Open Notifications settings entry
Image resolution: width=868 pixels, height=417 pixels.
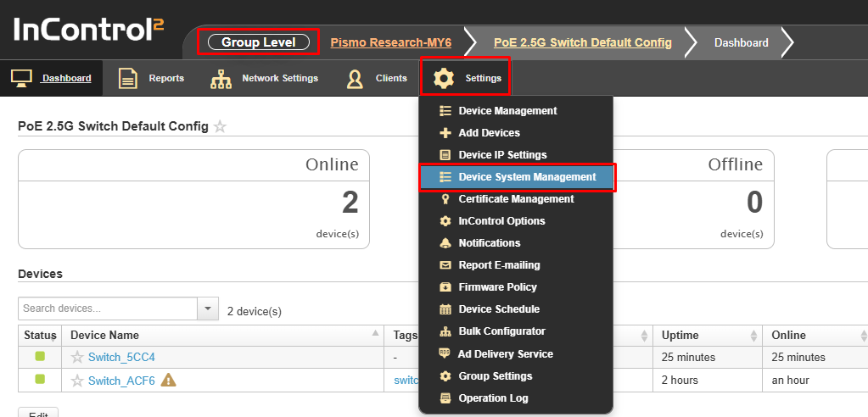516,243
